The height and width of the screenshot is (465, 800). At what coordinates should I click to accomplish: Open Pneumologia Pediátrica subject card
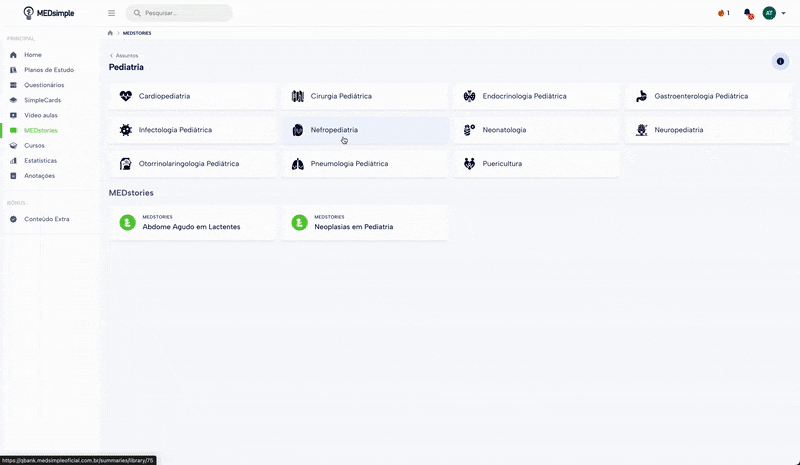point(365,164)
